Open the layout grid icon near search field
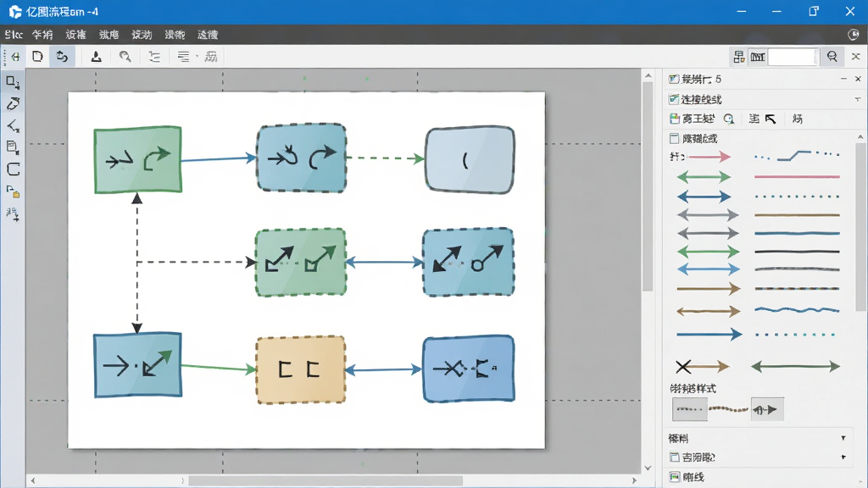Image resolution: width=868 pixels, height=488 pixels. pyautogui.click(x=738, y=57)
